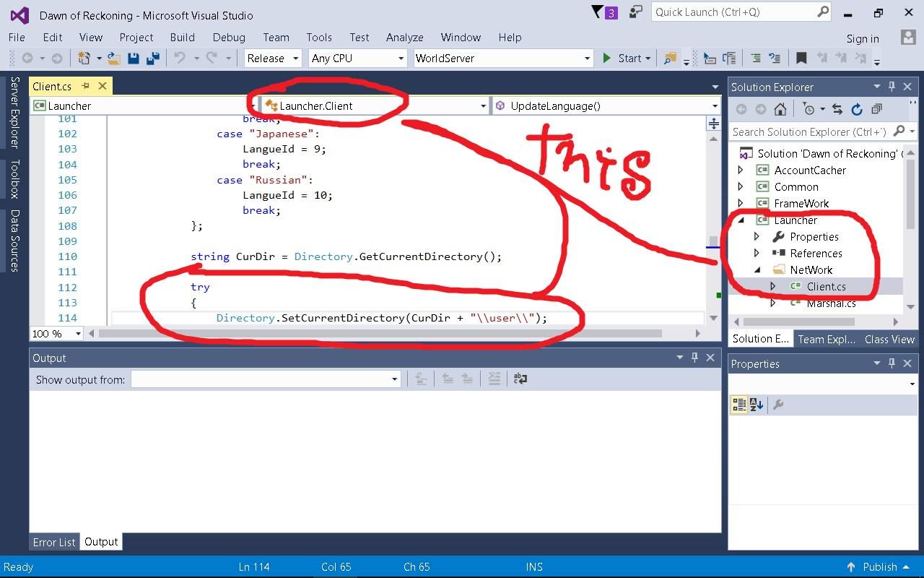Image resolution: width=924 pixels, height=578 pixels.
Task: Open the notifications flag icon
Action: (597, 12)
